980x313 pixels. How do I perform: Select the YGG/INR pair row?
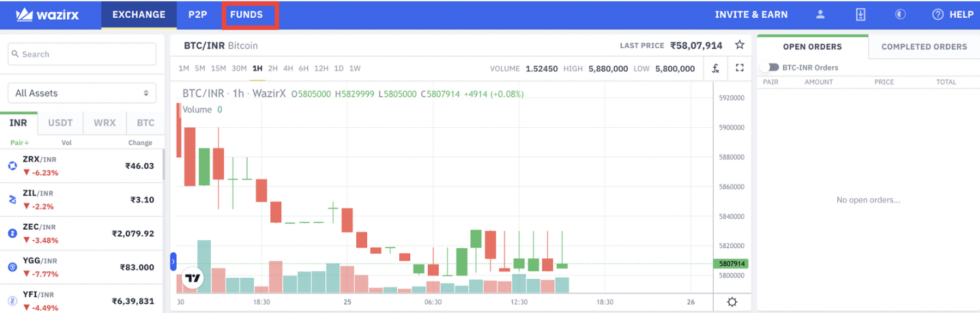tap(81, 267)
